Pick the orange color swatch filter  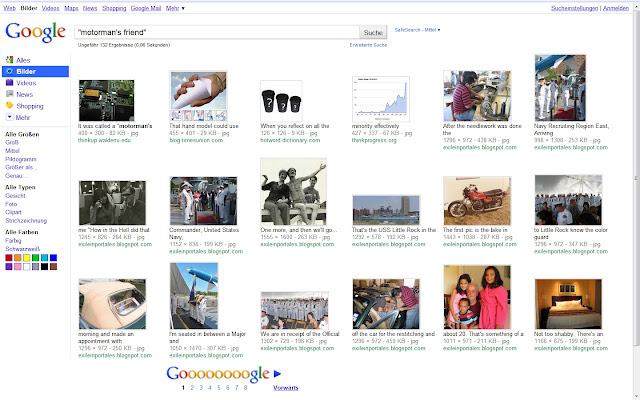(x=18, y=258)
